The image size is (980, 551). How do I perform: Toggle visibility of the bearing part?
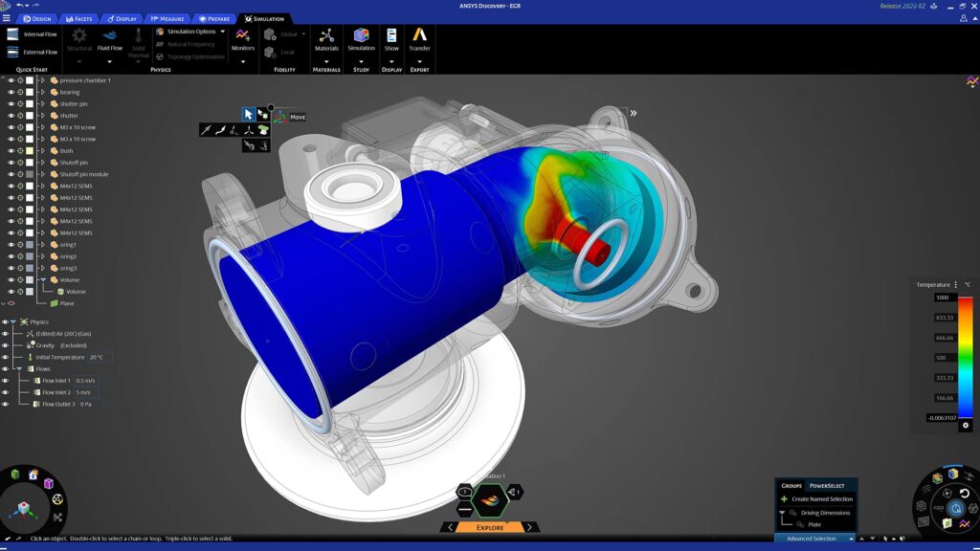(11, 94)
